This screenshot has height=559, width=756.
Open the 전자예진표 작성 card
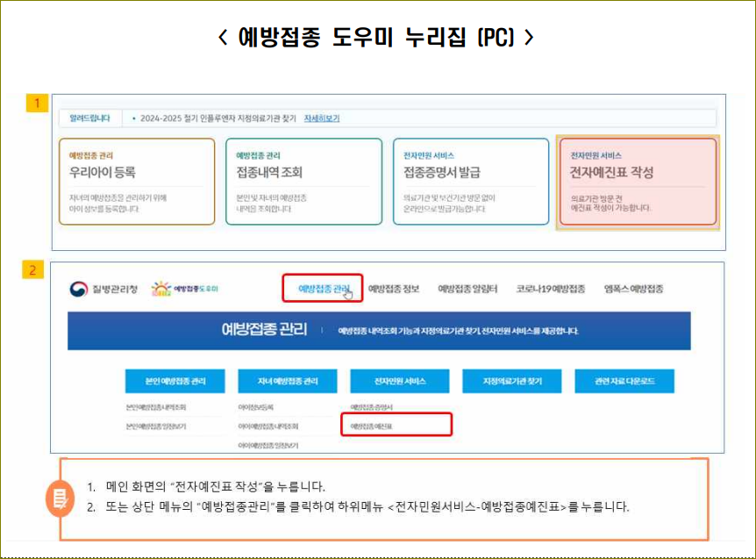tap(638, 182)
